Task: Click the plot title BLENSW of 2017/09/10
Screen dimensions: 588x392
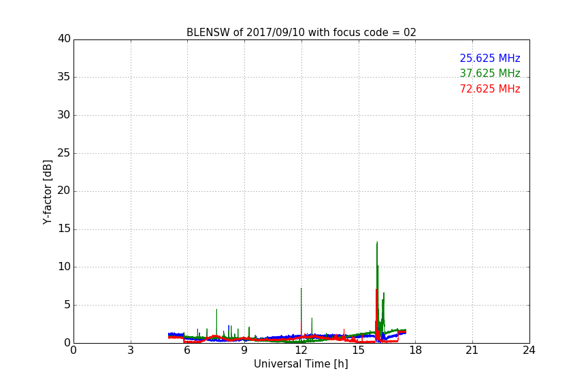Action: pos(301,33)
